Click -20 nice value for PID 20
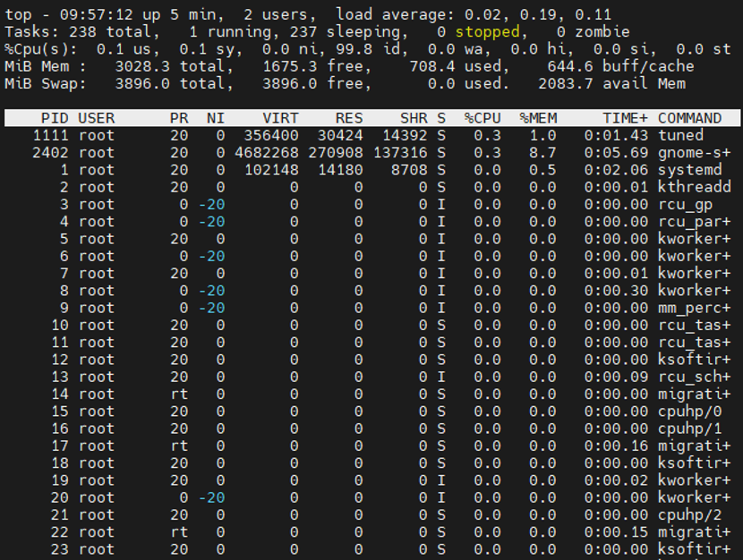Image resolution: width=743 pixels, height=560 pixels. click(x=211, y=497)
